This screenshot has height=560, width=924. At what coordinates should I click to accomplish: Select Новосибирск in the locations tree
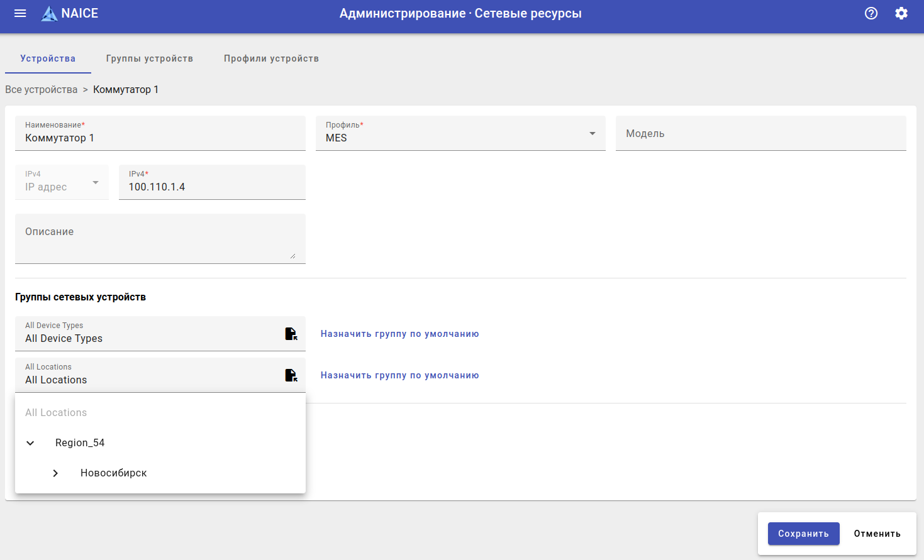pyautogui.click(x=114, y=473)
